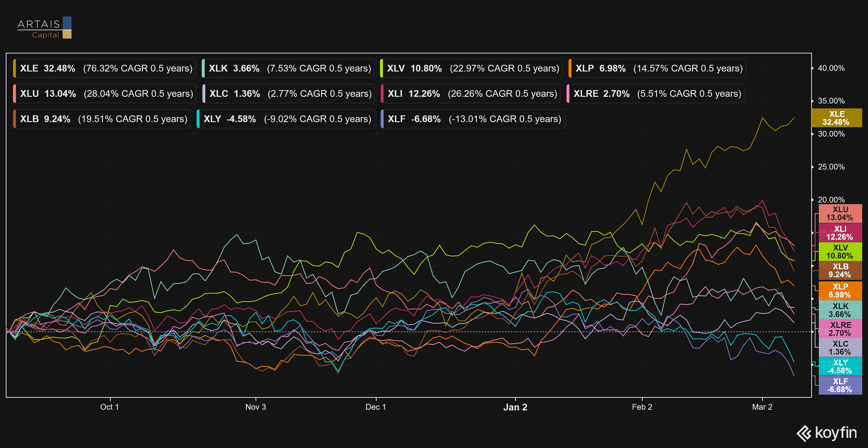
Task: Click the XLV 10.80% legend box
Action: (x=471, y=68)
